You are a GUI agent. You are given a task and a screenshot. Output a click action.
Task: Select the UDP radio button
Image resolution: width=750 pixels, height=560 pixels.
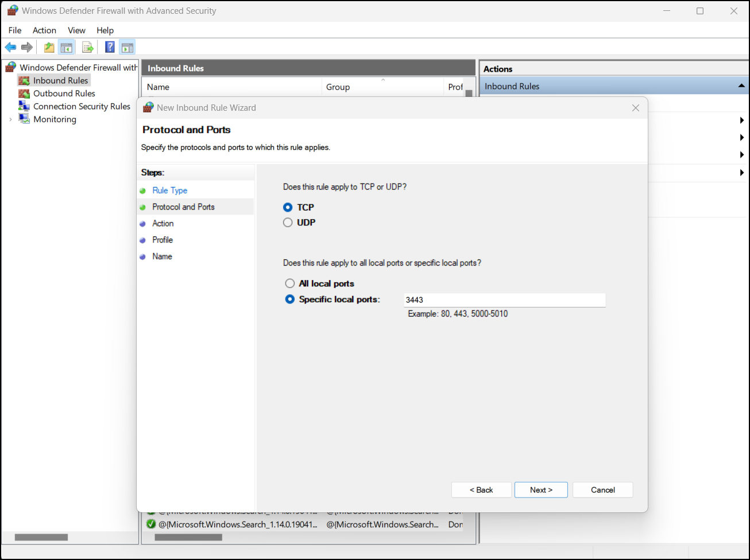click(x=288, y=223)
